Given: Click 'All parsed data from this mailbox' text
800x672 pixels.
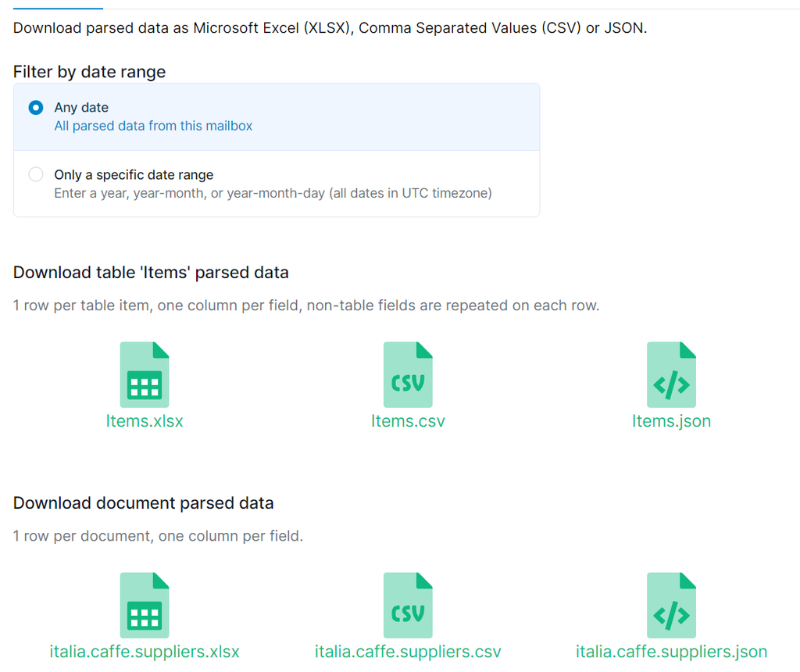Looking at the screenshot, I should (153, 126).
